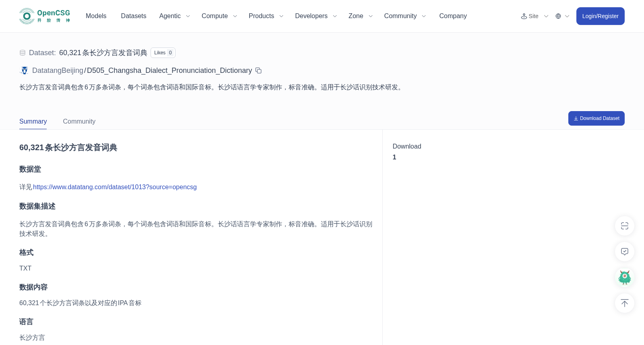Open the DatatangBeijing owl avatar
644x345 pixels.
(24, 70)
